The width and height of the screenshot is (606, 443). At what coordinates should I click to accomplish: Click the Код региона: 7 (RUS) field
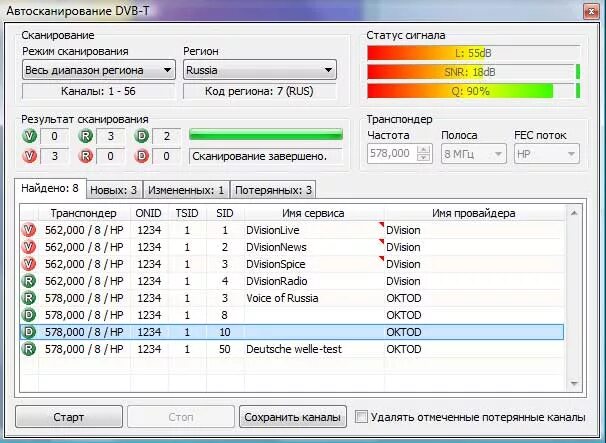259,91
